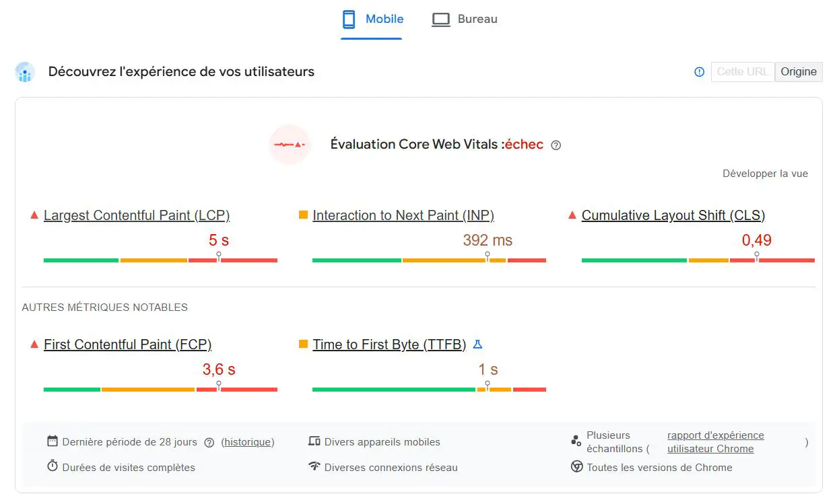Click the mobile phone icon
This screenshot has width=839, height=504.
[349, 20]
